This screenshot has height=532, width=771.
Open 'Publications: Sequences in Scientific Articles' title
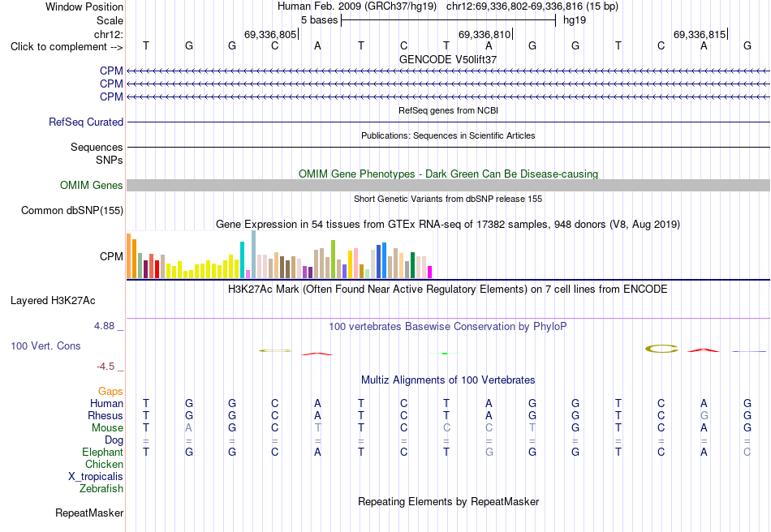click(448, 135)
